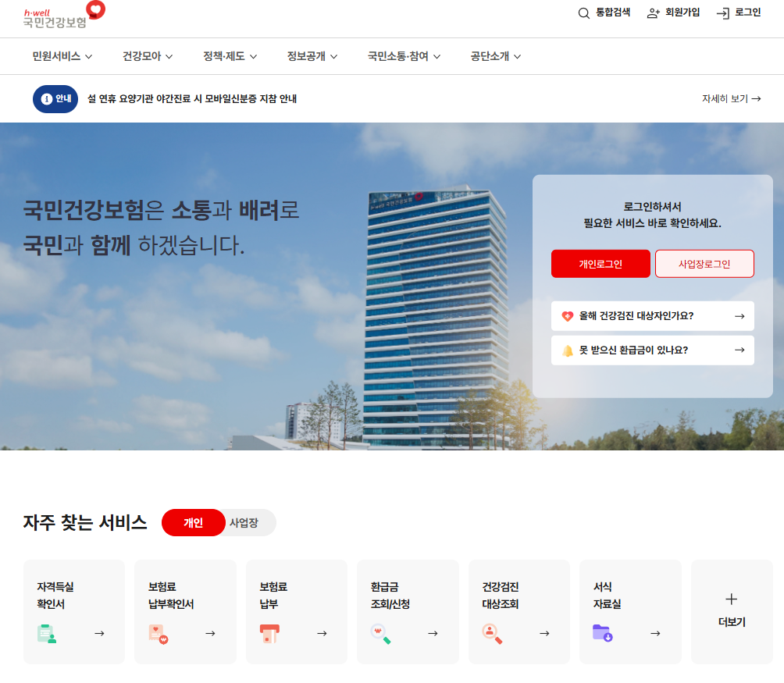Click the 로그인 door-arrow icon
784x683 pixels.
tap(723, 13)
